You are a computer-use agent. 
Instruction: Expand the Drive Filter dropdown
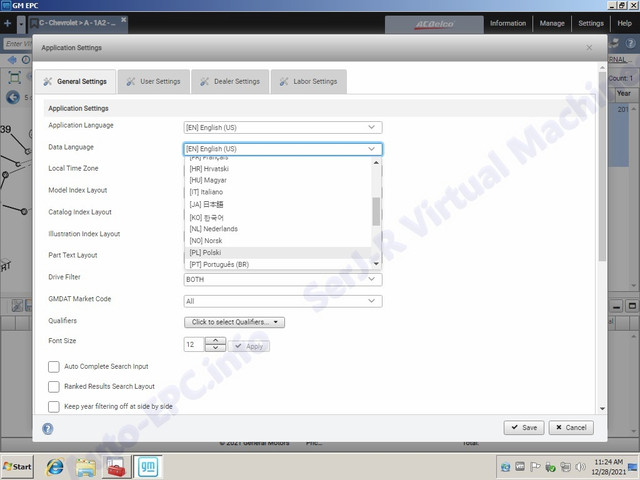[x=283, y=280]
